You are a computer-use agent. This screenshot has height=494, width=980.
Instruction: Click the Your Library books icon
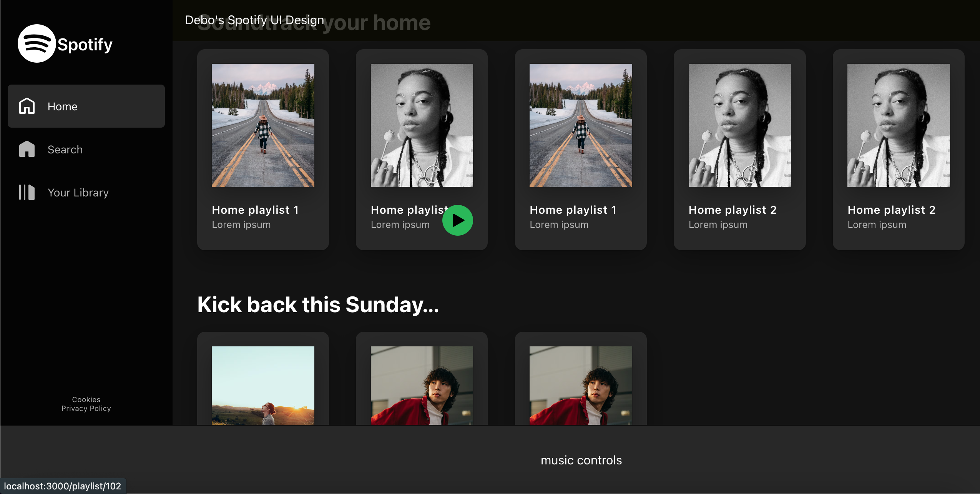[27, 192]
